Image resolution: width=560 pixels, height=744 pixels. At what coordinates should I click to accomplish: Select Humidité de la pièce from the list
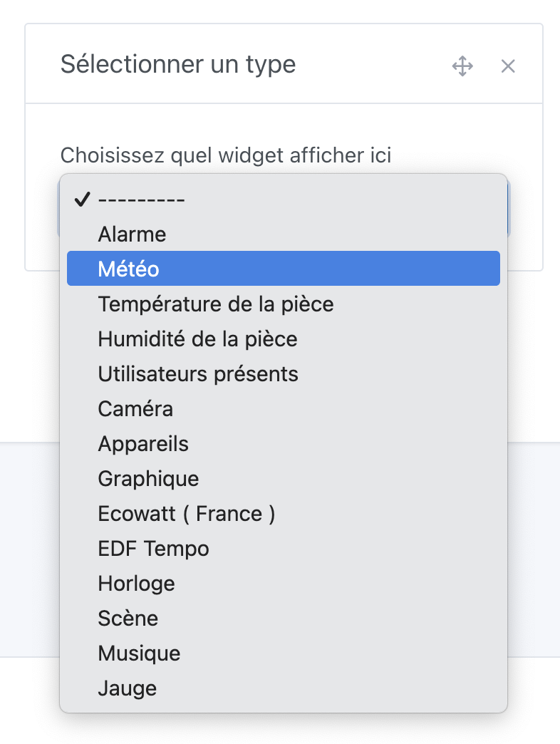197,339
